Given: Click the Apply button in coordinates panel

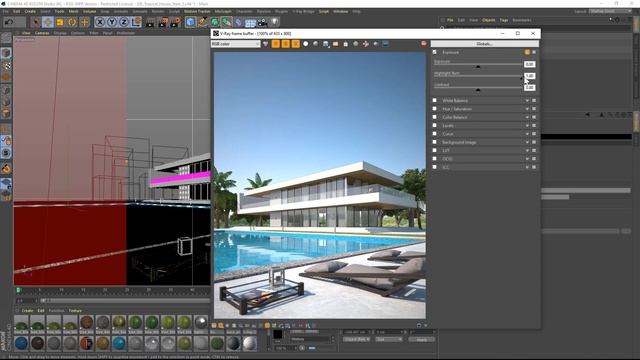Looking at the screenshot, I should click(422, 340).
